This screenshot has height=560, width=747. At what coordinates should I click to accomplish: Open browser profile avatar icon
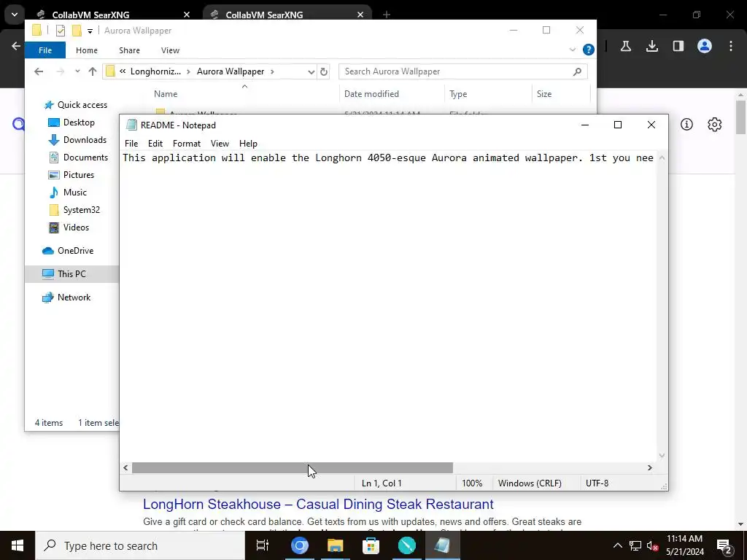point(705,46)
